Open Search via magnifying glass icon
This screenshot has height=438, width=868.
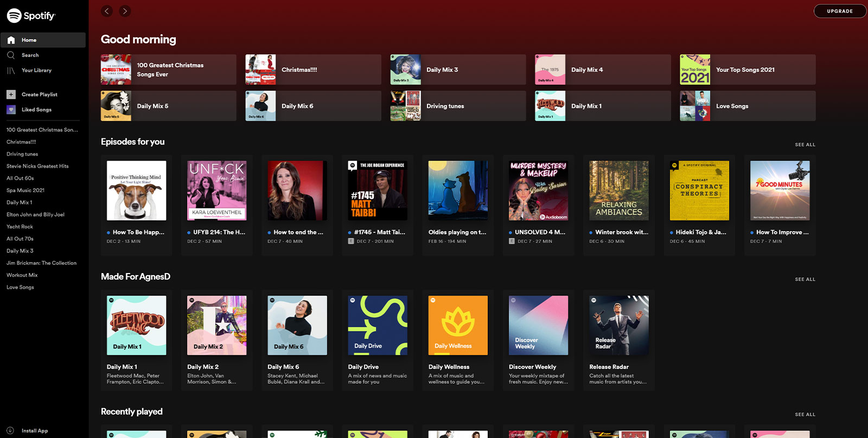(11, 55)
